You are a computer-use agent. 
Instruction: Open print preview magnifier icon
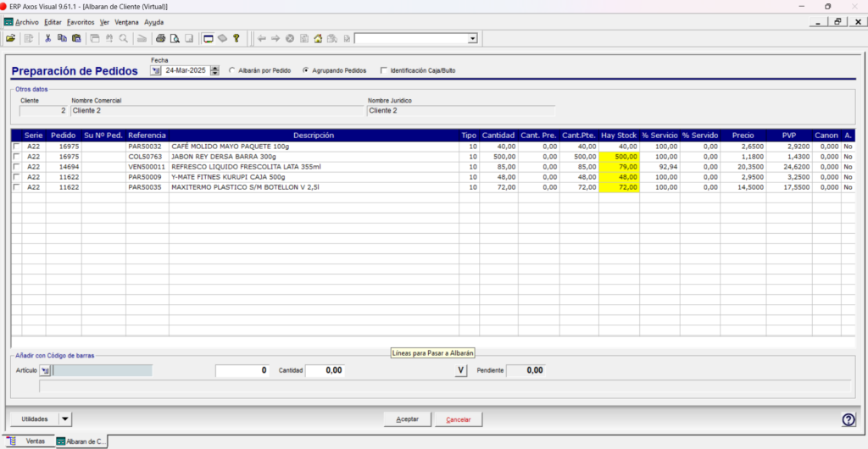pos(175,39)
